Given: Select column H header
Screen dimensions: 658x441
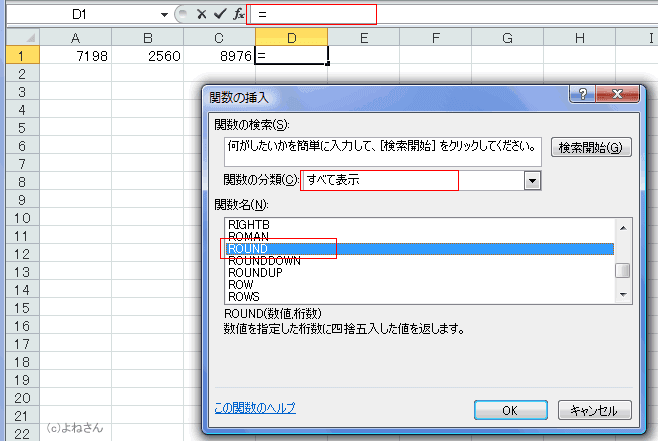Looking at the screenshot, I should point(580,38).
